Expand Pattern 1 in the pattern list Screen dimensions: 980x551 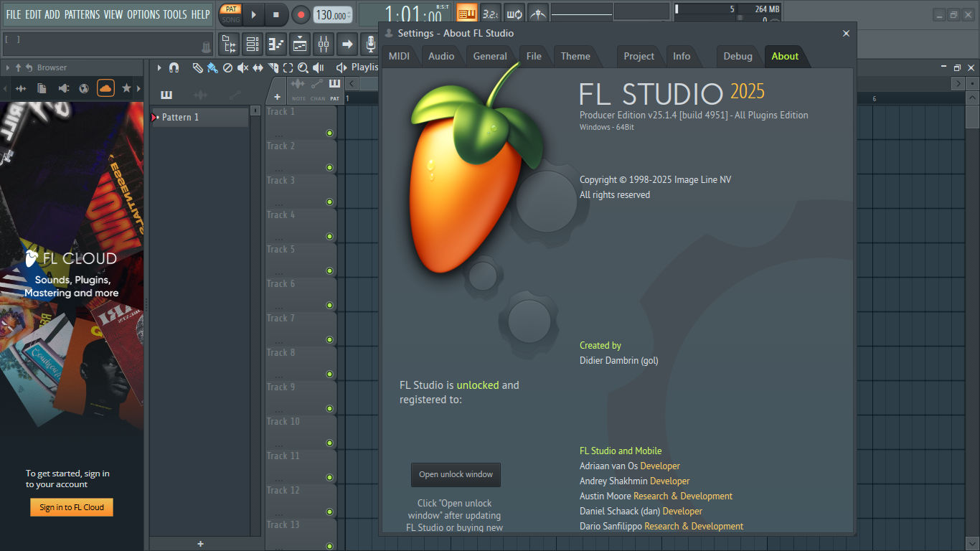155,117
